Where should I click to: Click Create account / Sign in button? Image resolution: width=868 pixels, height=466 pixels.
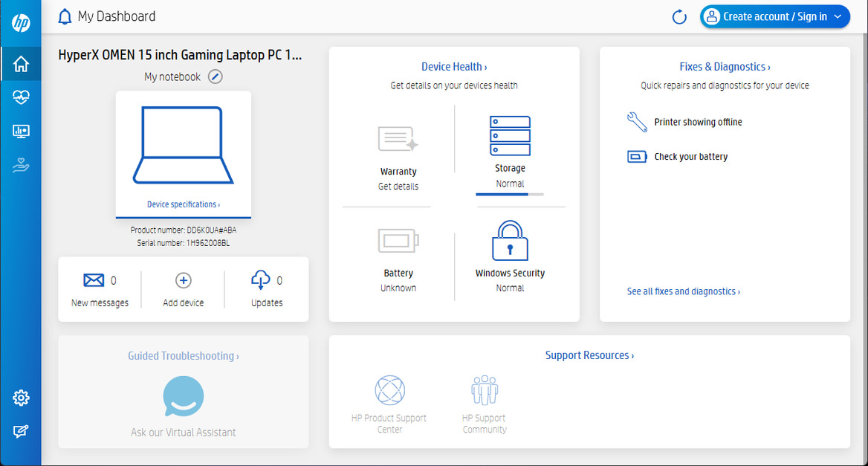click(x=775, y=16)
